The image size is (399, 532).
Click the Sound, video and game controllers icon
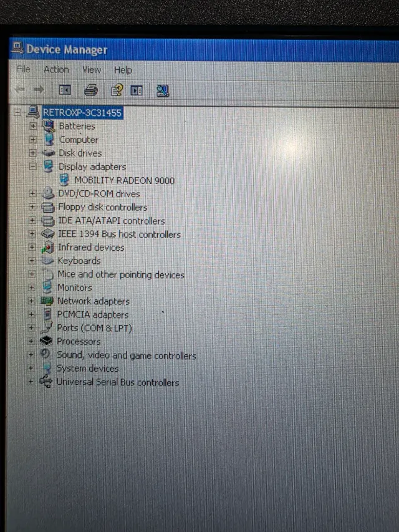click(x=45, y=354)
